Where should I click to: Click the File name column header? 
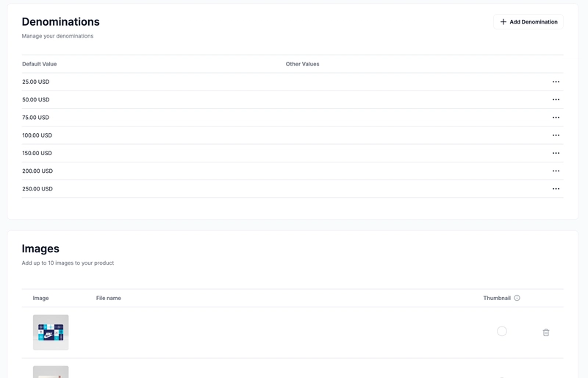[108, 298]
